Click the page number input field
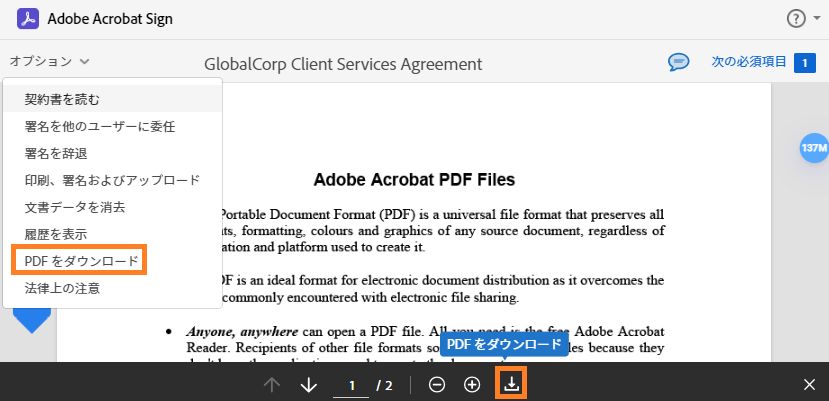 point(351,386)
